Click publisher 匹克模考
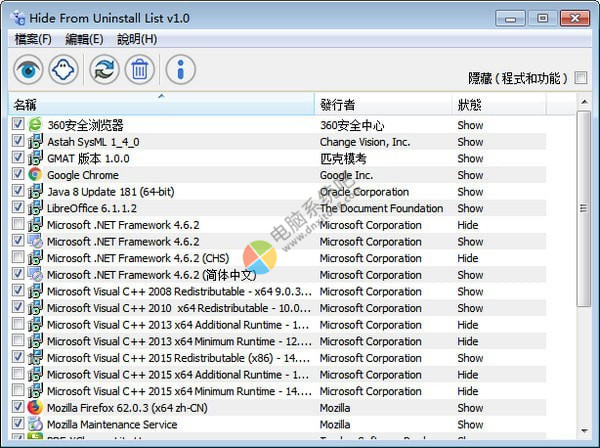Viewport: 600px width, 448px height. point(343,158)
